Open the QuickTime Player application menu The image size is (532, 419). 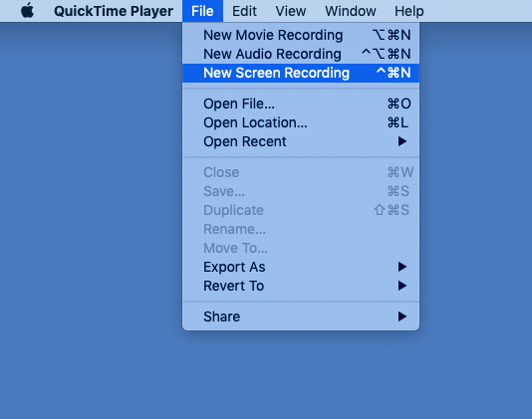tap(114, 11)
